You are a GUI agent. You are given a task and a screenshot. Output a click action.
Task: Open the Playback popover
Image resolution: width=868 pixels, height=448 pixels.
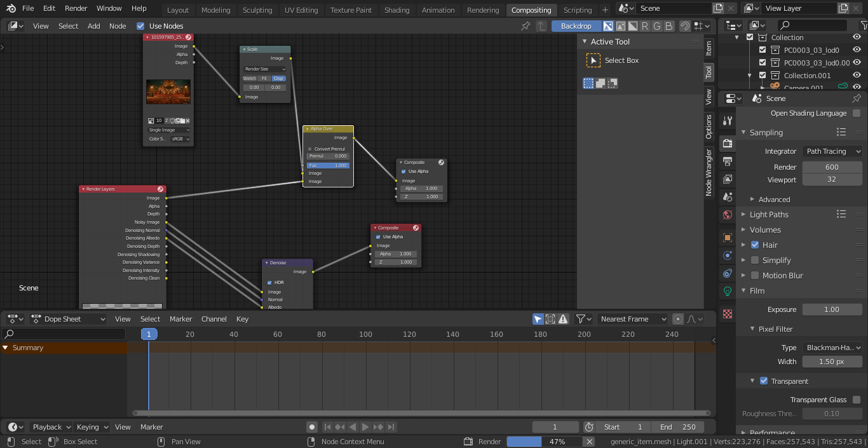pos(51,427)
